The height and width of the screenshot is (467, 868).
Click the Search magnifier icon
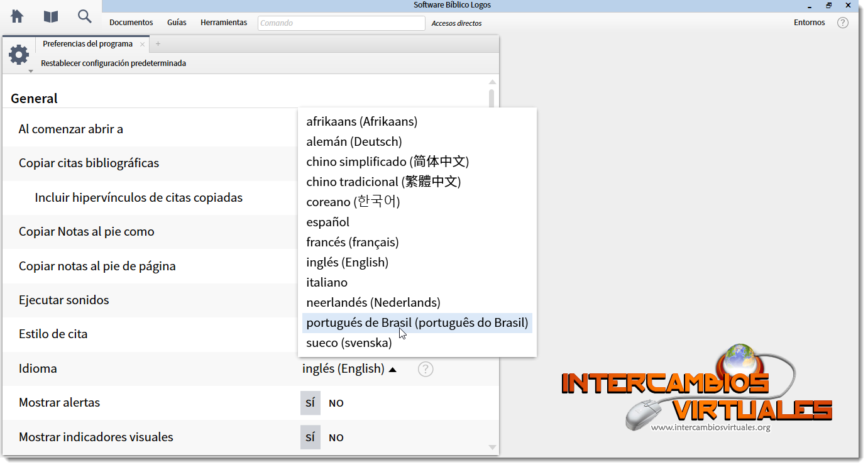click(x=85, y=16)
